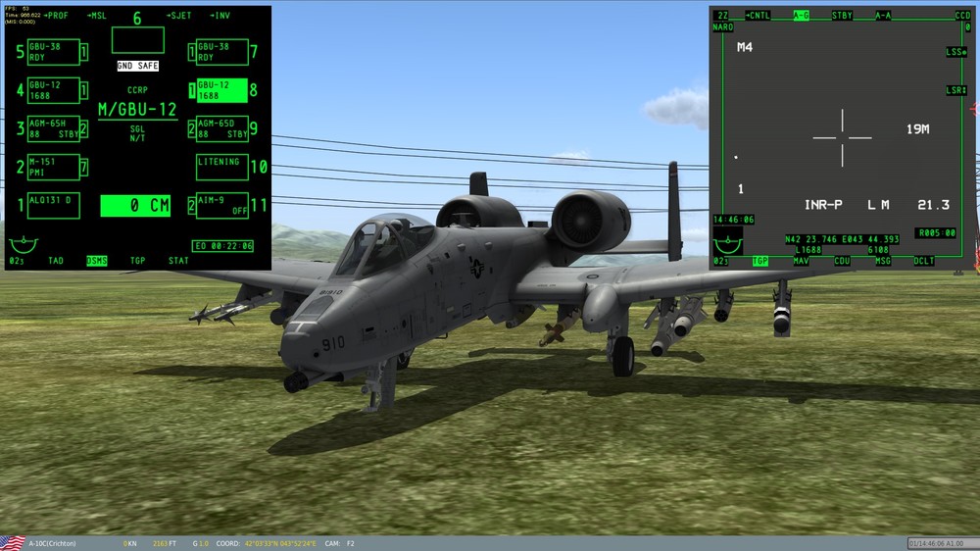Toggle the LSS laser spot search
The height and width of the screenshot is (551, 980).
(956, 52)
